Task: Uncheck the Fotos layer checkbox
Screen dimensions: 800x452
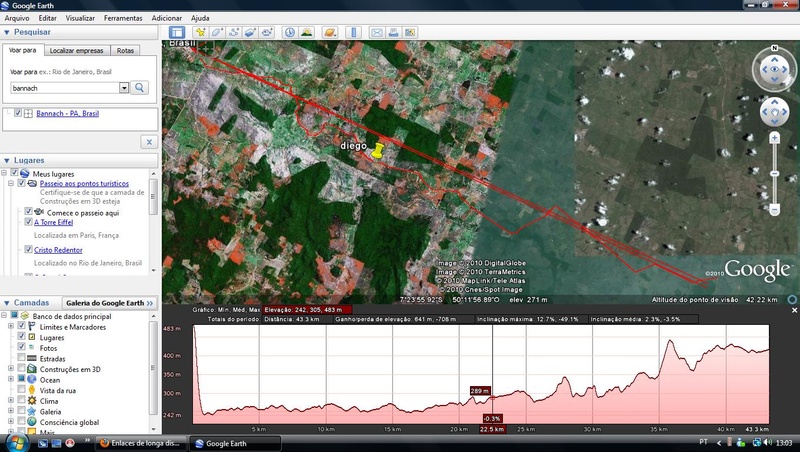Action: 21,347
